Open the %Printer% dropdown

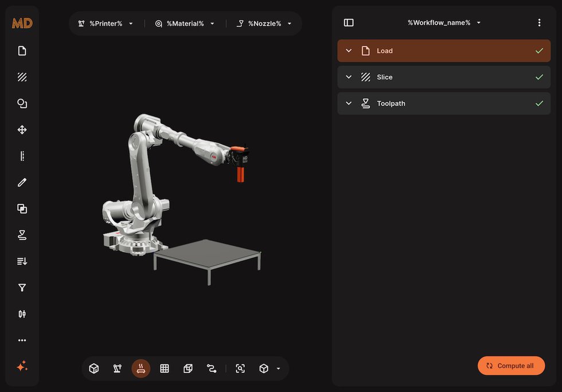[x=106, y=23]
